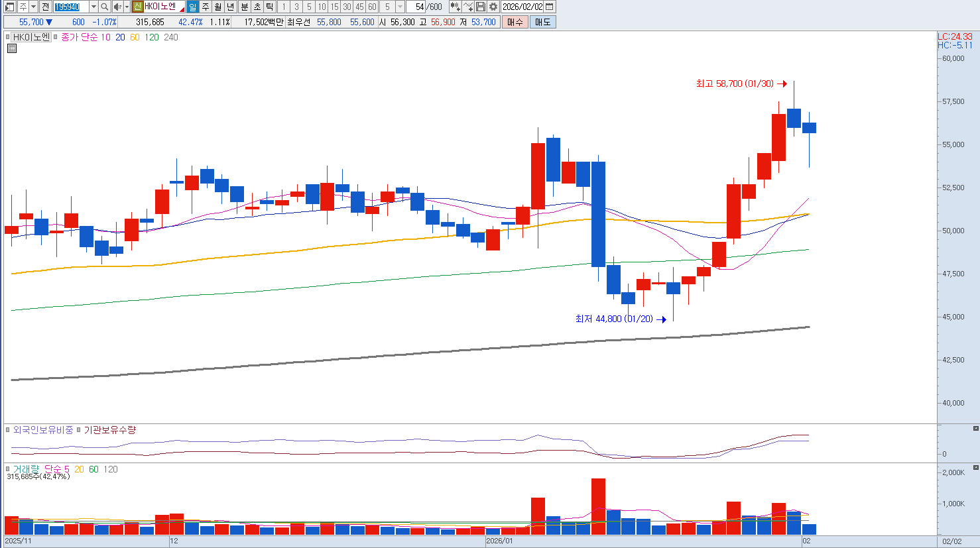The width and height of the screenshot is (980, 548).
Task: Switch to the 주 weekly chart period
Action: (206, 7)
